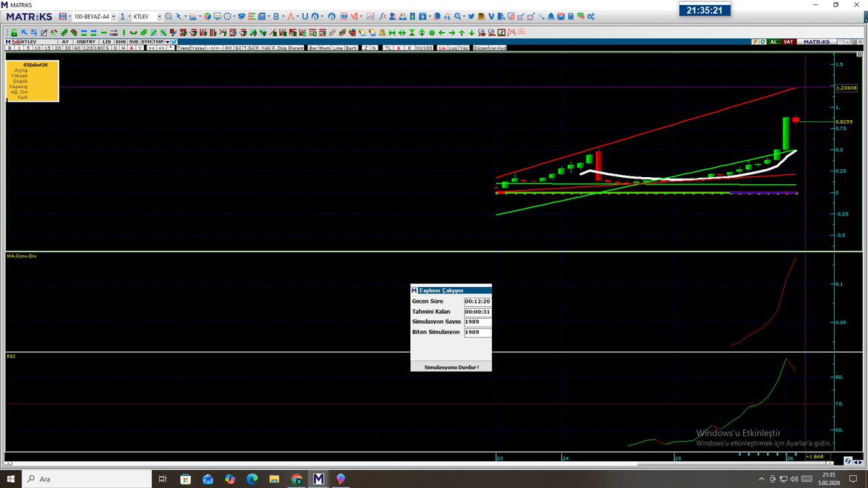Click the fx formula icon
This screenshot has height=488, width=868.
tap(382, 16)
